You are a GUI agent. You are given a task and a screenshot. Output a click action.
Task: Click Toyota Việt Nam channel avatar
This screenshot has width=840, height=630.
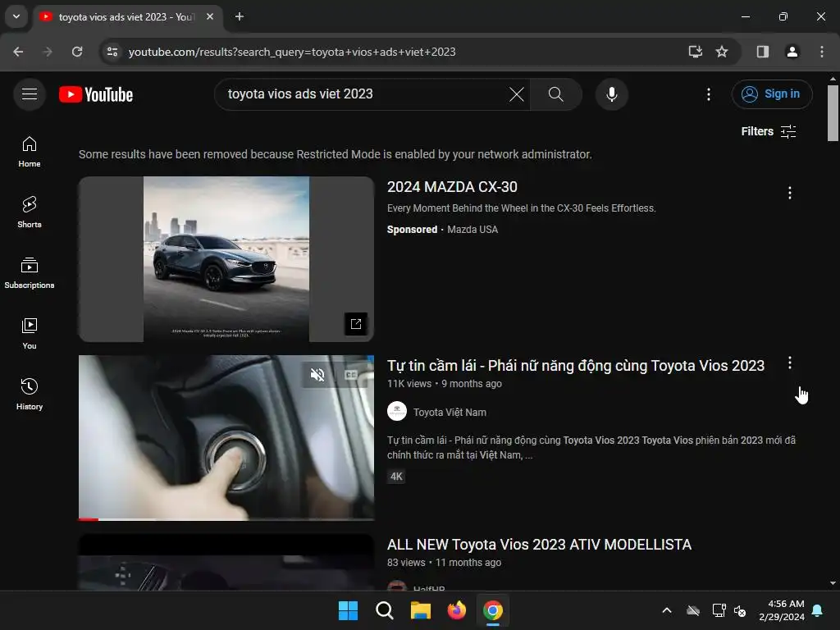coord(397,412)
